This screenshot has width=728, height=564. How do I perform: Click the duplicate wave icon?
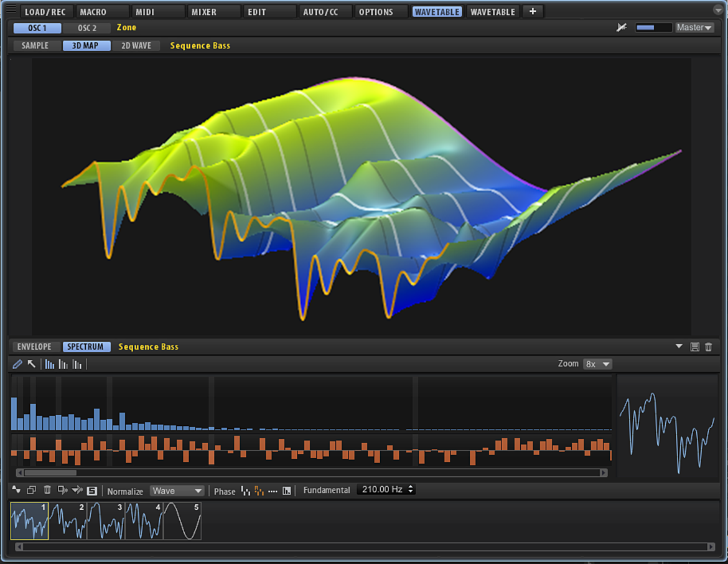[x=31, y=490]
